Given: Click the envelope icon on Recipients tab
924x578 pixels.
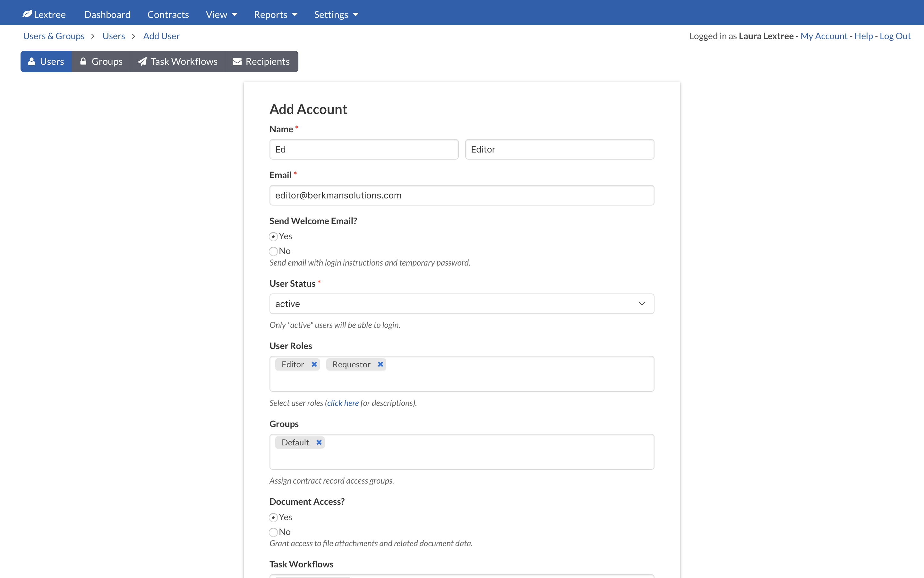Looking at the screenshot, I should tap(237, 62).
